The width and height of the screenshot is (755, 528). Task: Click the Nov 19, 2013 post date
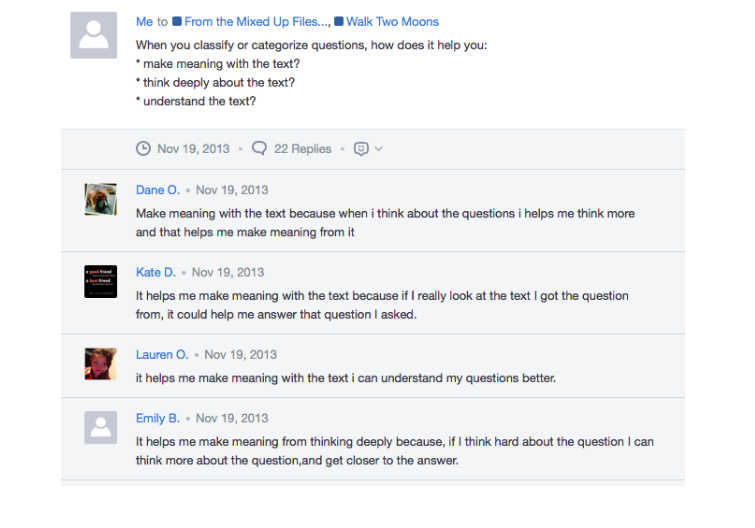[194, 149]
